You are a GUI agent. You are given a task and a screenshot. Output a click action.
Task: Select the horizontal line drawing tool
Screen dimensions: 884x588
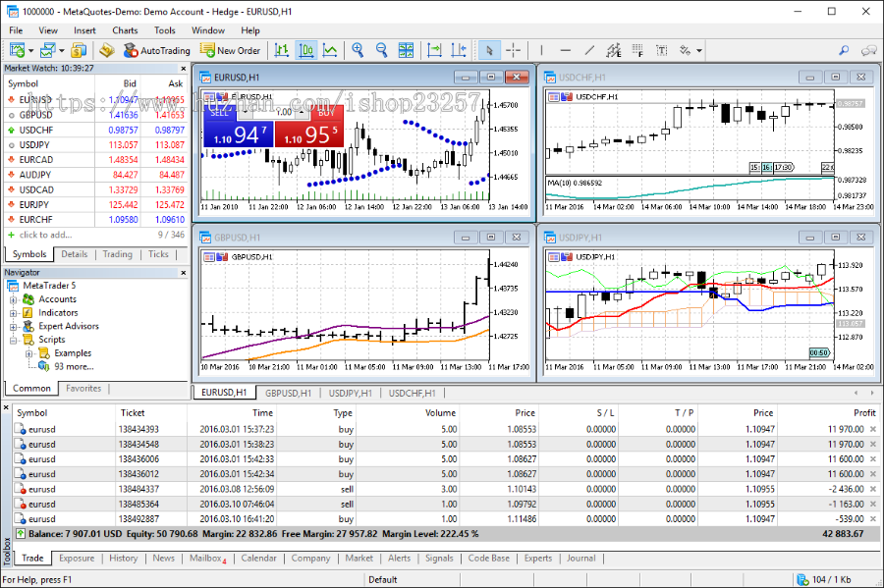(x=566, y=51)
